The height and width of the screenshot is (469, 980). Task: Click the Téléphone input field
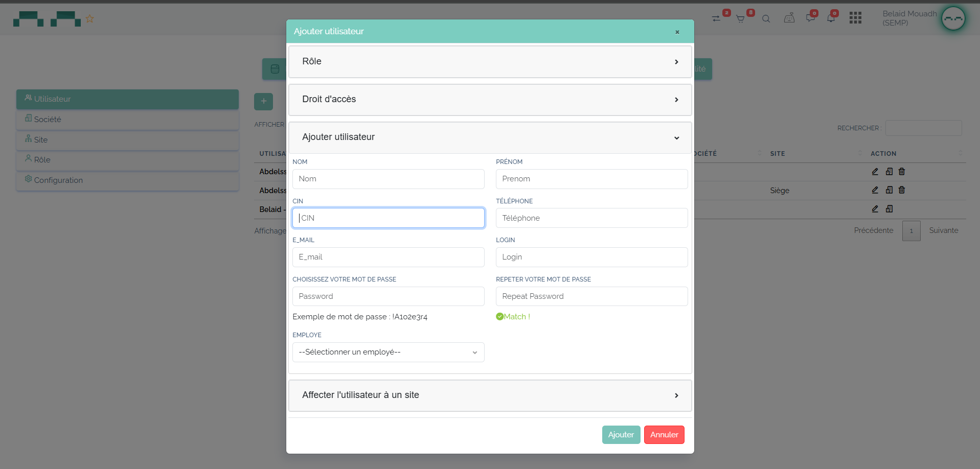tap(591, 218)
